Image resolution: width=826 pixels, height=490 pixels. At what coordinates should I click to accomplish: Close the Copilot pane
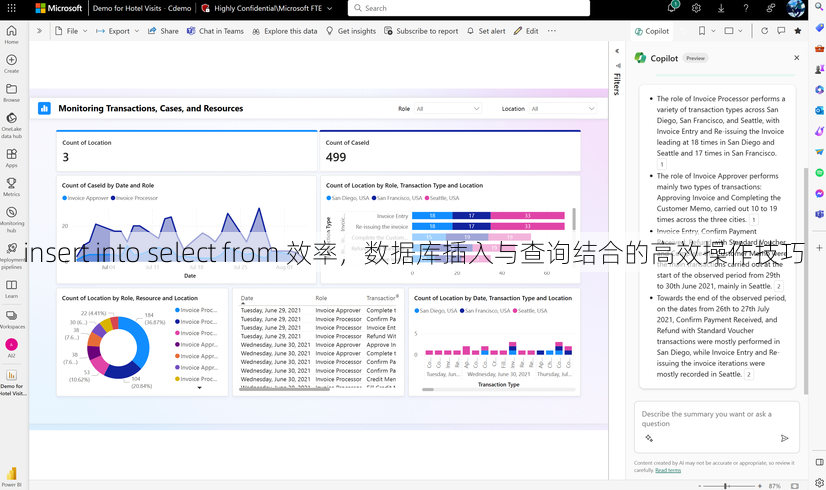[796, 58]
